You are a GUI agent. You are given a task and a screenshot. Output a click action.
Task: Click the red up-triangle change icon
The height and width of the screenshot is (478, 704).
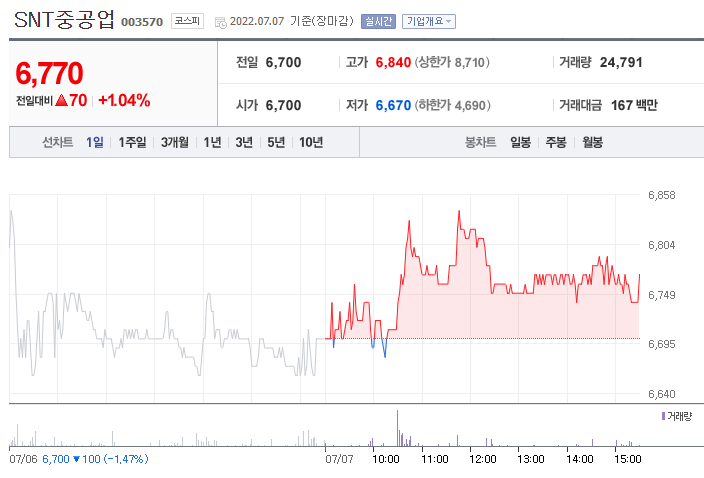(62, 100)
